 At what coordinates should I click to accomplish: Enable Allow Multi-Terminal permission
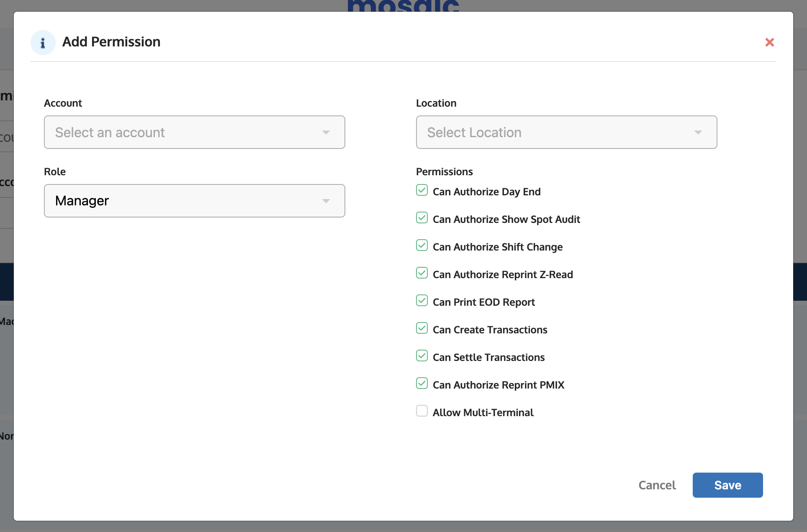point(421,411)
